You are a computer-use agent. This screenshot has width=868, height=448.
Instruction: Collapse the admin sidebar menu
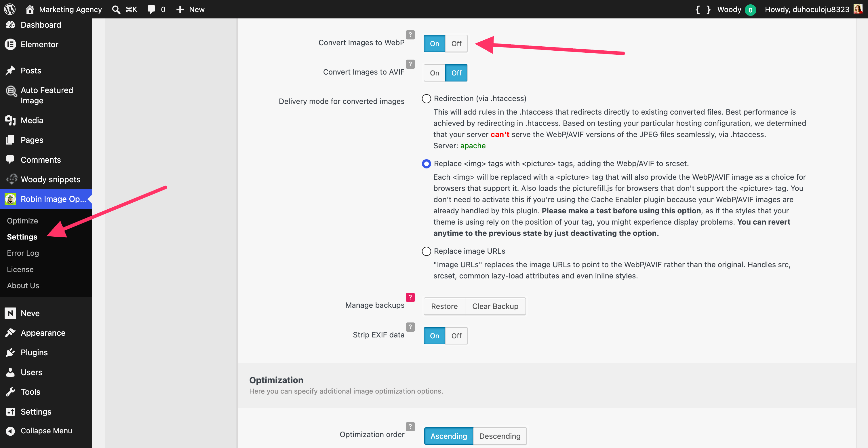[46, 430]
